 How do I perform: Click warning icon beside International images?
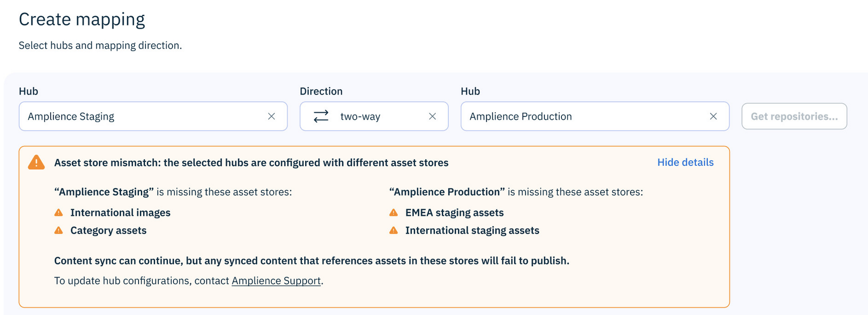[59, 212]
